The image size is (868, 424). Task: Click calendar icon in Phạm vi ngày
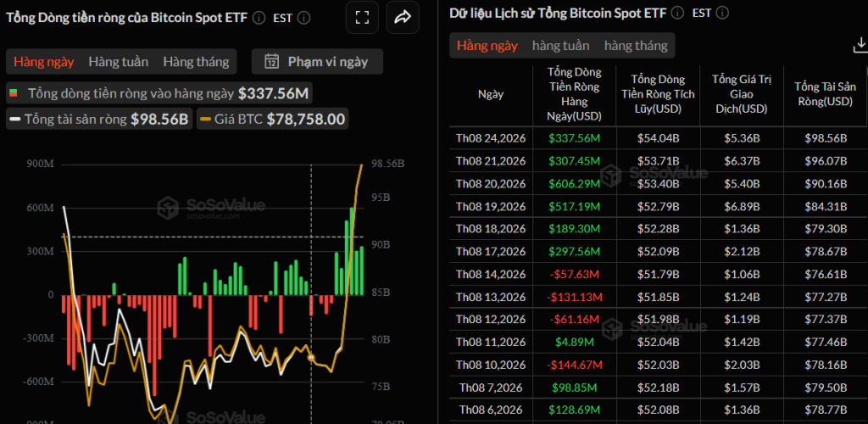[271, 61]
